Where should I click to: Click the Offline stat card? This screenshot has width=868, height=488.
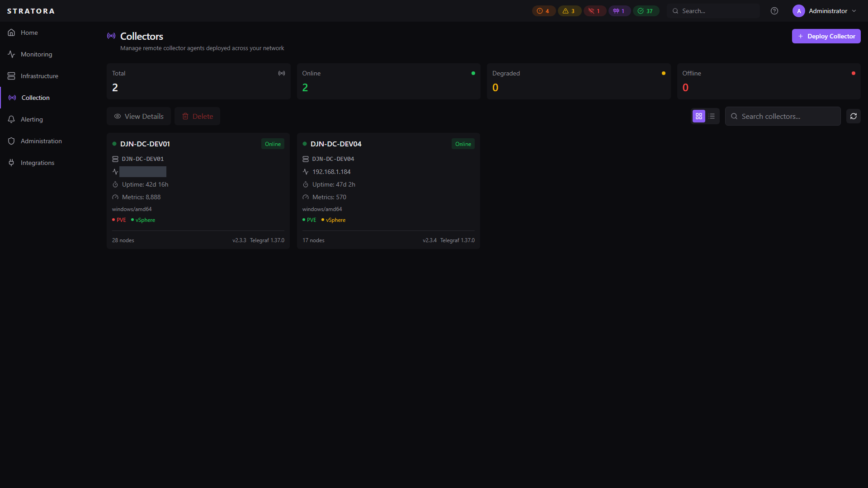[769, 81]
